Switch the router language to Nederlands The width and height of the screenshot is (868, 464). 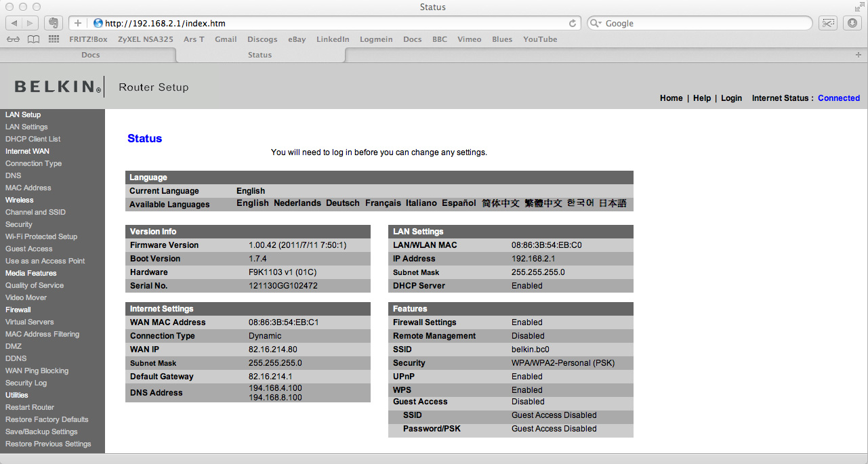[x=297, y=203]
